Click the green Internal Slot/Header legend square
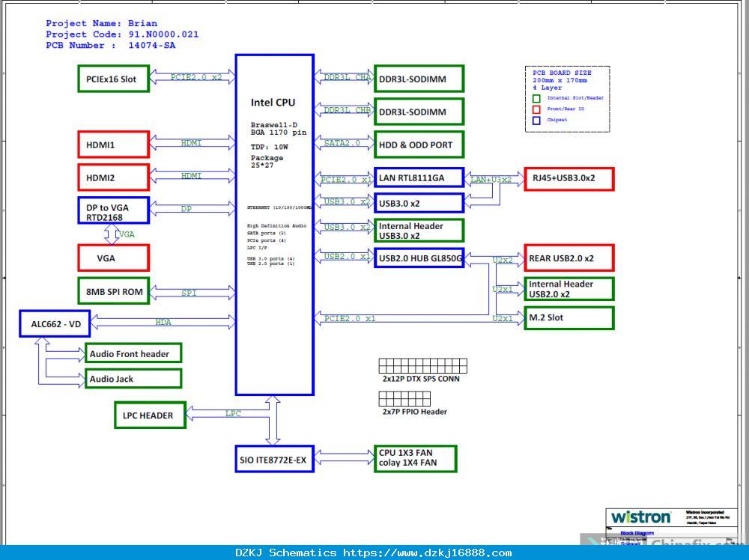Screen dimensions: 749x560 (x=536, y=98)
